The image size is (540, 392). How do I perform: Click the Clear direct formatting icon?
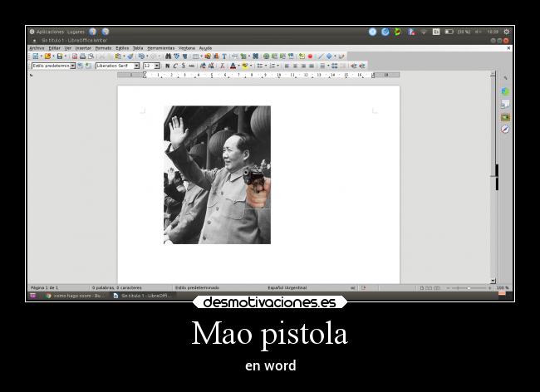coord(222,66)
